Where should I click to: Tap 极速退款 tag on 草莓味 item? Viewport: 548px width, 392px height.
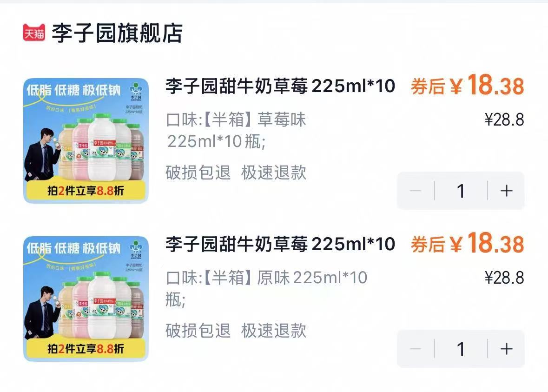[274, 173]
